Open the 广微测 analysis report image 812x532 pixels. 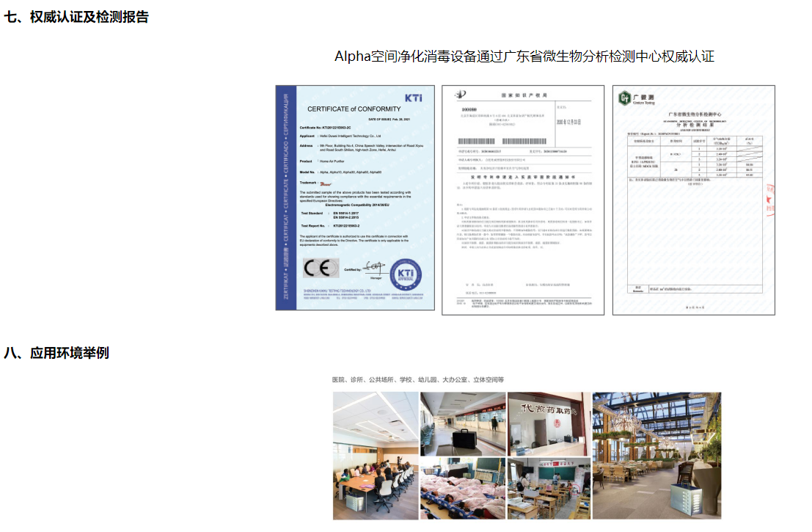pos(693,200)
